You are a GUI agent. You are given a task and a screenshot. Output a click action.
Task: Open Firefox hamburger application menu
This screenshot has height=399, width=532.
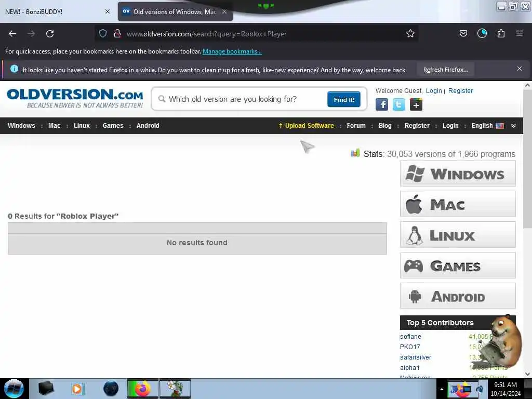[520, 33]
